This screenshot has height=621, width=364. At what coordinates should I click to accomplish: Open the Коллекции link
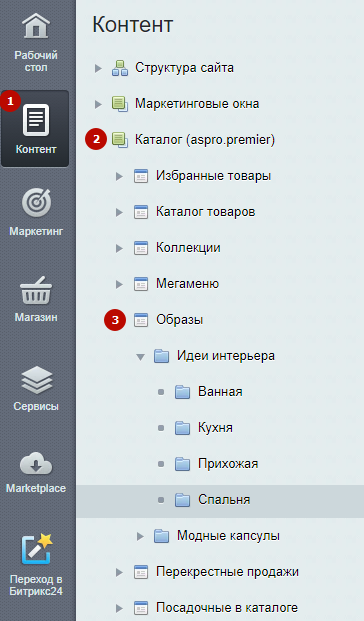point(188,248)
